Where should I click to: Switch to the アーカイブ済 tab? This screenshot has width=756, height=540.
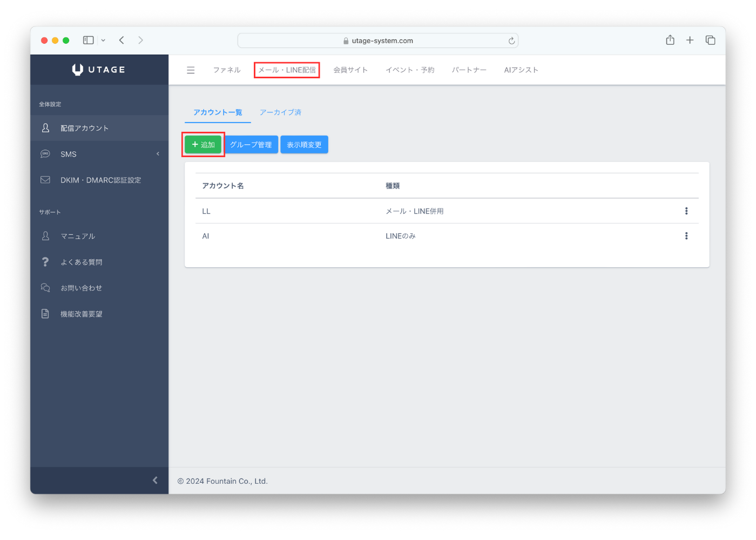click(x=281, y=112)
